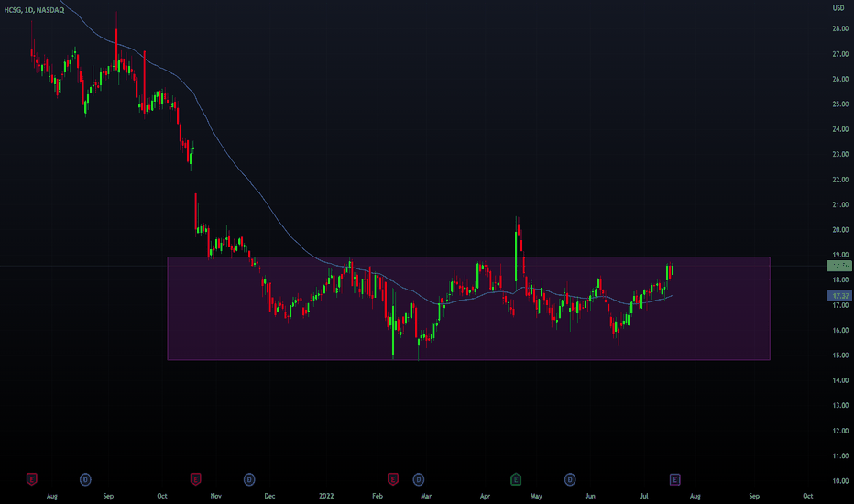Click the 28.00 price axis label

pos(840,29)
